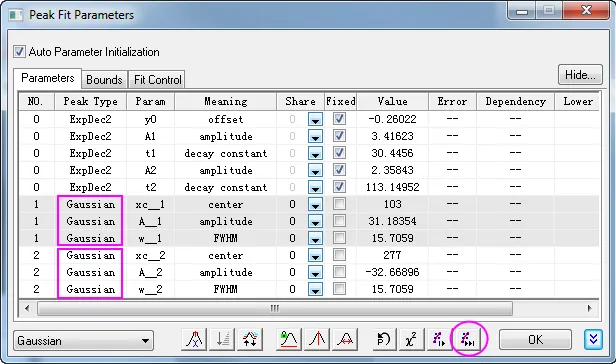Click the horizontal scrollbar right arrow
Image resolution: width=616 pixels, height=364 pixels.
[590, 308]
